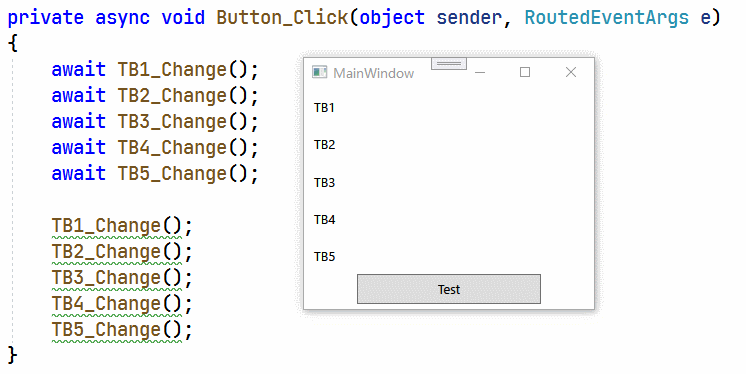Click the await TB3_Change() call
This screenshot has width=746, height=374.
click(x=155, y=122)
